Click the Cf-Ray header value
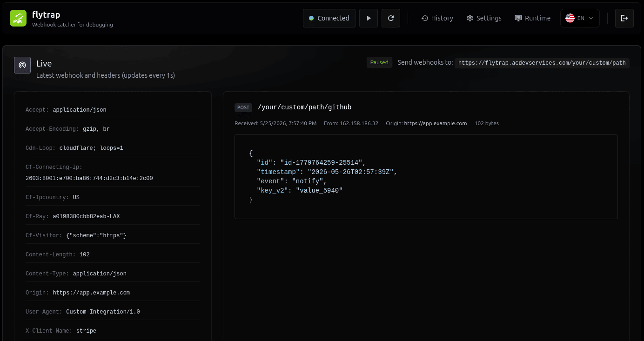This screenshot has height=341, width=644. click(87, 216)
